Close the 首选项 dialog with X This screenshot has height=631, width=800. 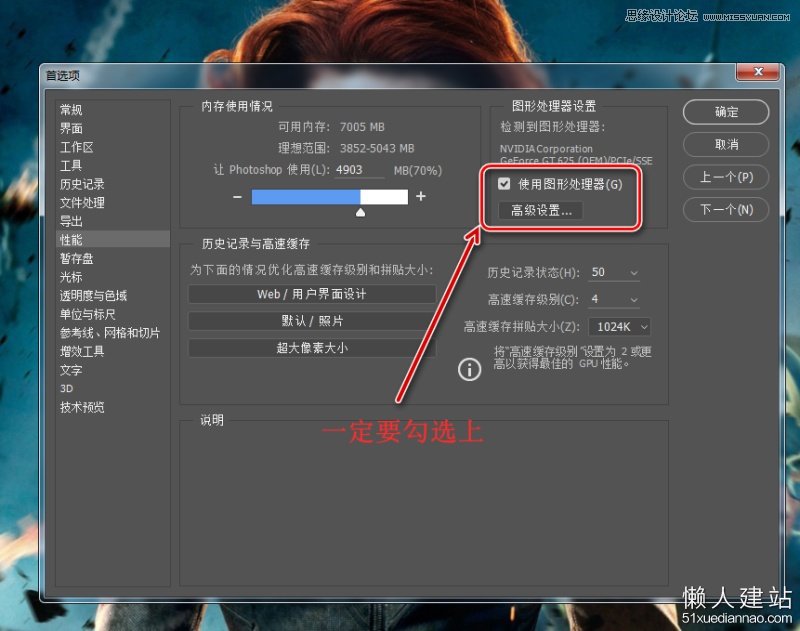(758, 72)
